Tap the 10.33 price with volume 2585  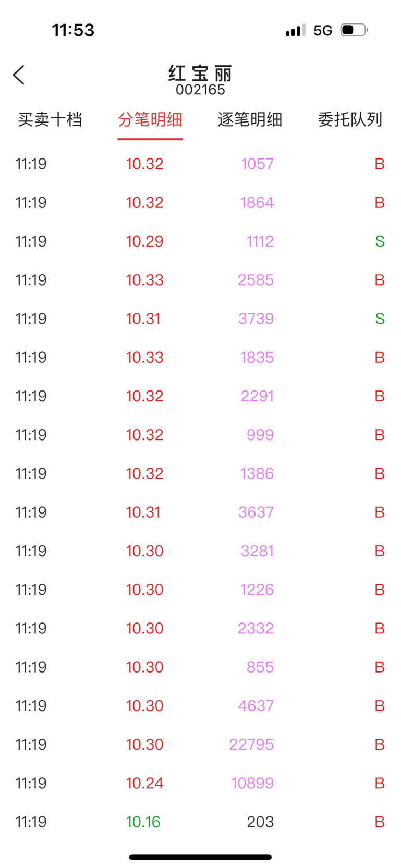(x=144, y=280)
